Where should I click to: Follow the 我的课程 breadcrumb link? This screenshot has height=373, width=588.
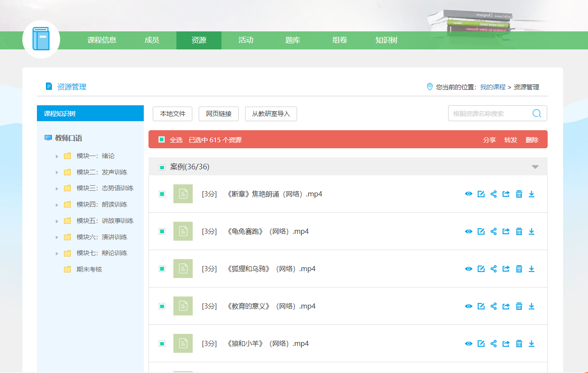[x=493, y=87]
